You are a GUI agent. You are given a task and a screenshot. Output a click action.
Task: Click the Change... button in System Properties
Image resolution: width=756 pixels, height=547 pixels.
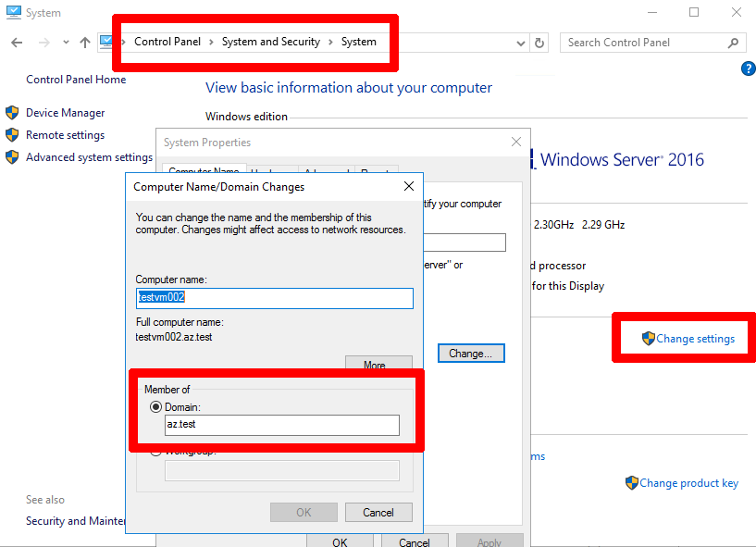[x=470, y=354]
